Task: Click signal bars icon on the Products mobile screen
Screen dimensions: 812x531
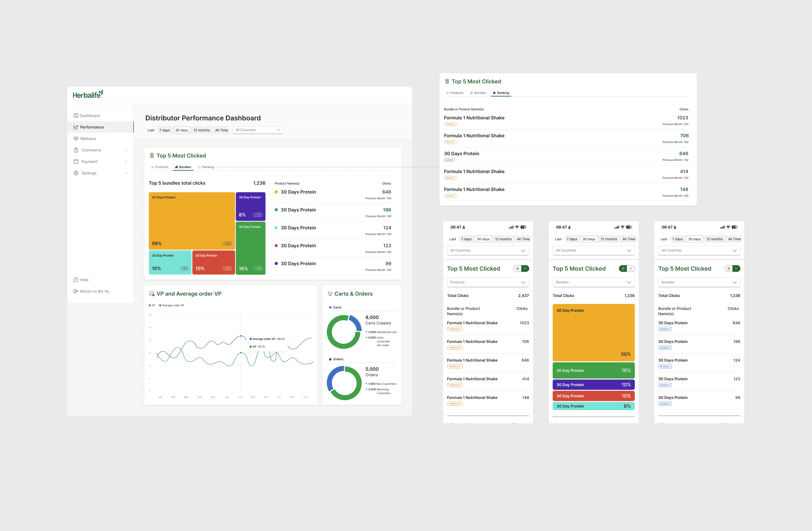Action: [511, 227]
